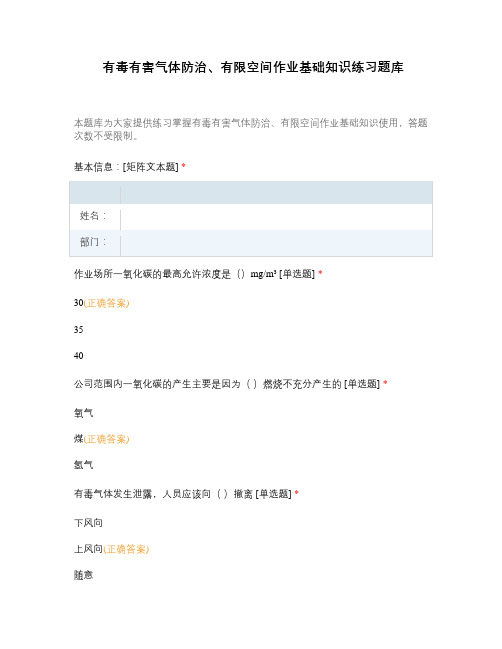This screenshot has height=649, width=502.
Task: Select answer option 30
Action: pos(79,303)
